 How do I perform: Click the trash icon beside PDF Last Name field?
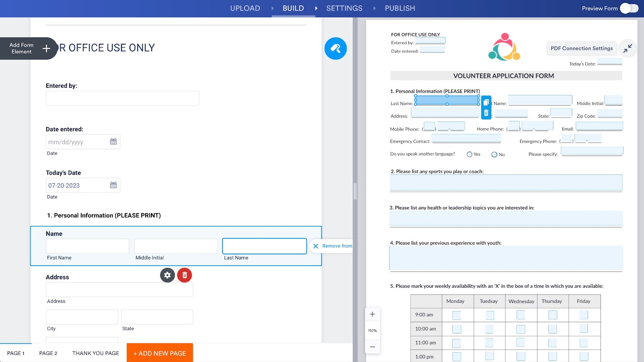click(x=486, y=113)
